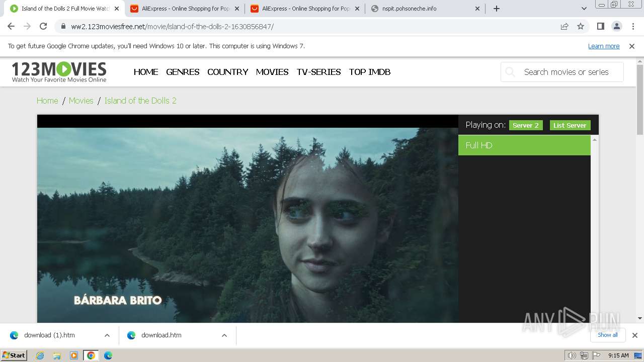This screenshot has height=362, width=644.
Task: Share this page via the share icon
Action: tap(565, 26)
